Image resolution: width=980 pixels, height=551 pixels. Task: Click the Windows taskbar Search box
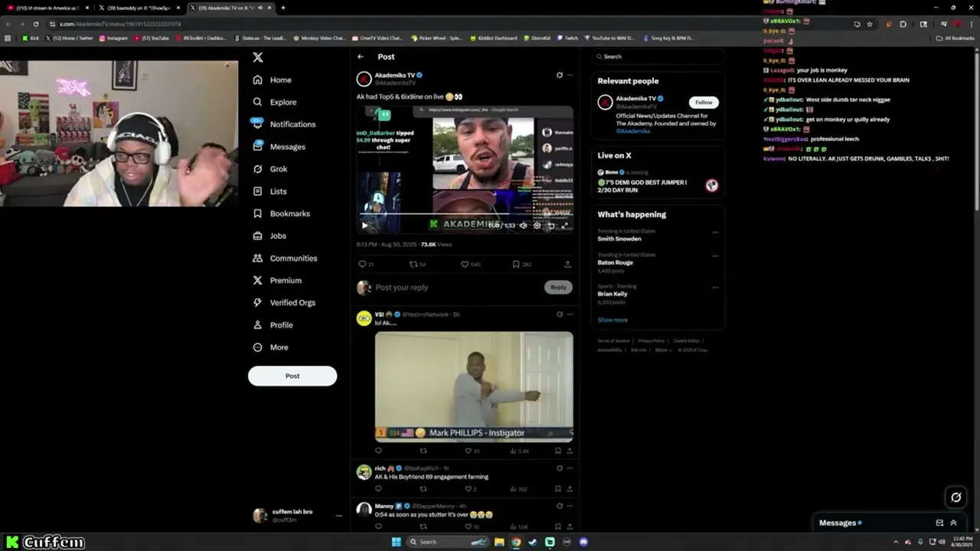pyautogui.click(x=446, y=542)
